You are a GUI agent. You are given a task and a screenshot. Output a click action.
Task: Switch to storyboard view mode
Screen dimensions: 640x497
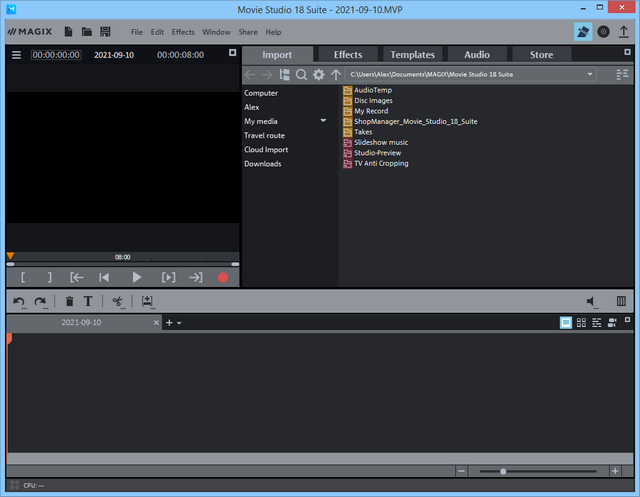[x=566, y=323]
